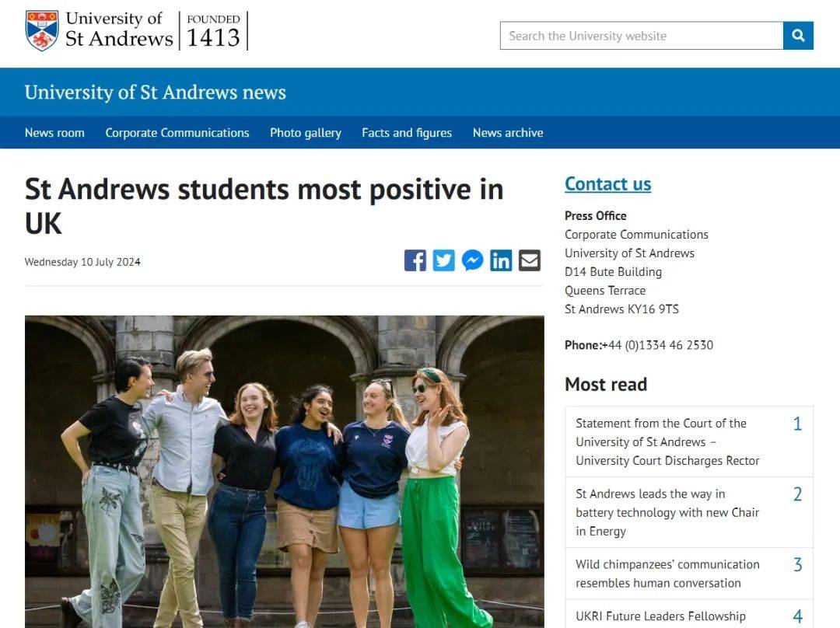Click the rank number 1 in Most read
Image resolution: width=840 pixels, height=628 pixels.
click(x=797, y=424)
